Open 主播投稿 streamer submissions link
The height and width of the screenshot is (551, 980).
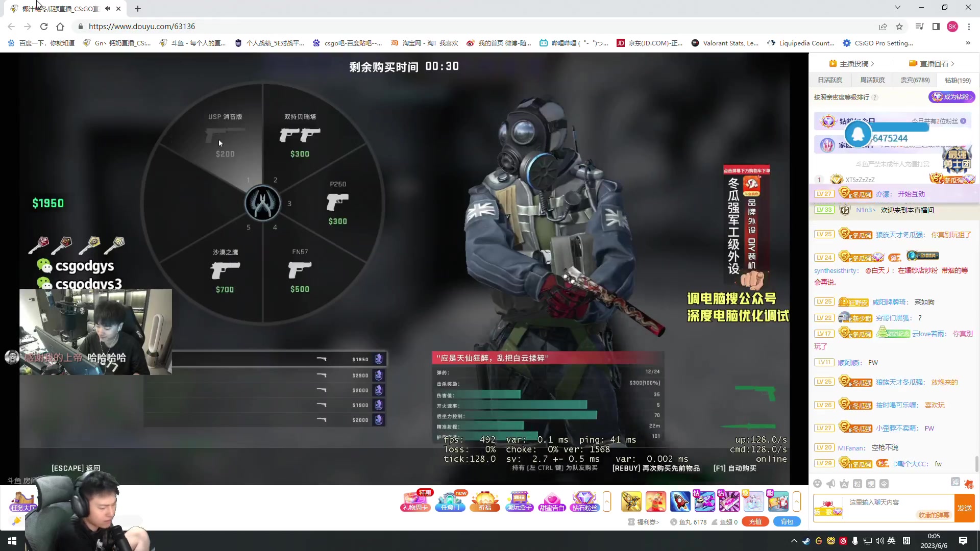click(x=852, y=64)
